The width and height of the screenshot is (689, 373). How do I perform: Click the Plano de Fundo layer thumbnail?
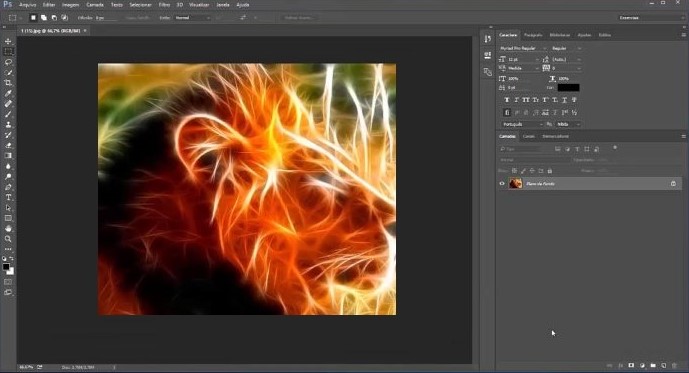[515, 184]
